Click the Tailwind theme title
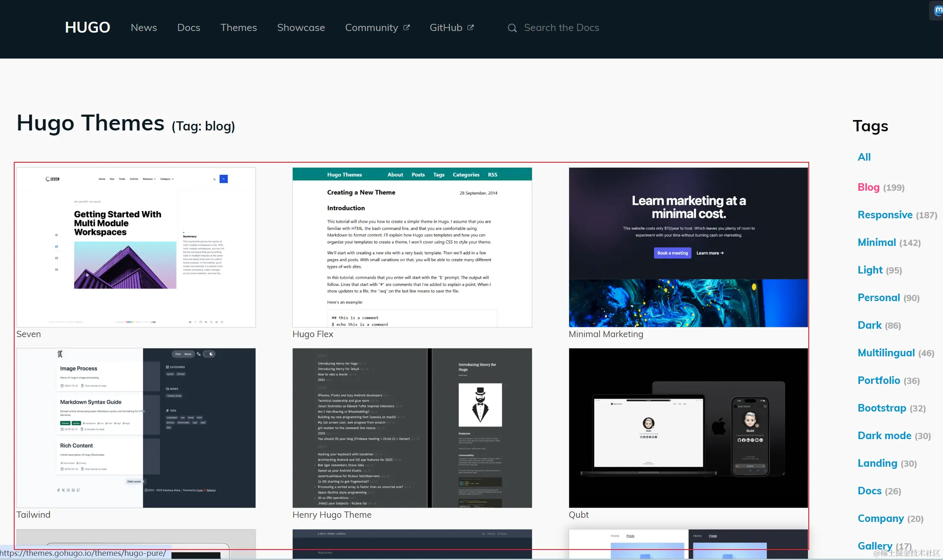This screenshot has height=560, width=943. point(33,515)
